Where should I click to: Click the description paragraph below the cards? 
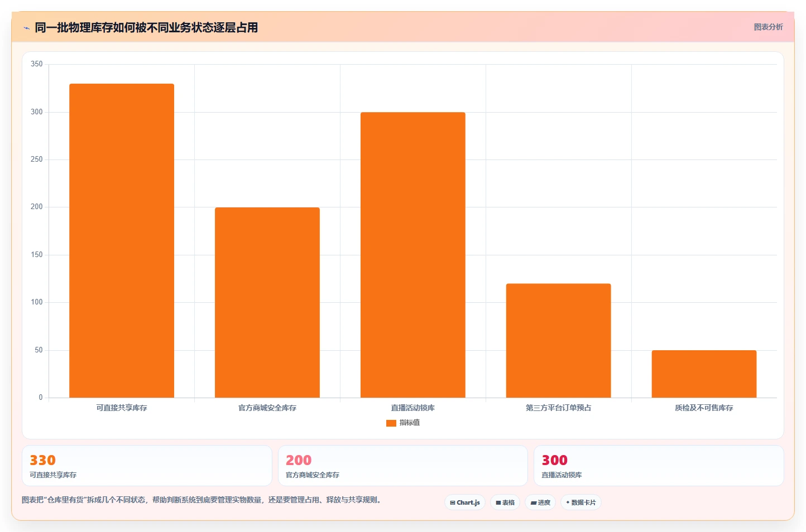(203, 500)
